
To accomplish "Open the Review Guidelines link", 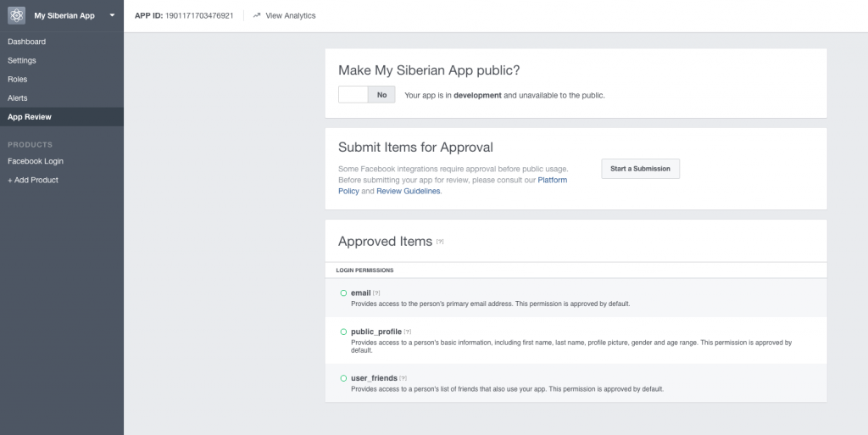I will click(x=408, y=192).
